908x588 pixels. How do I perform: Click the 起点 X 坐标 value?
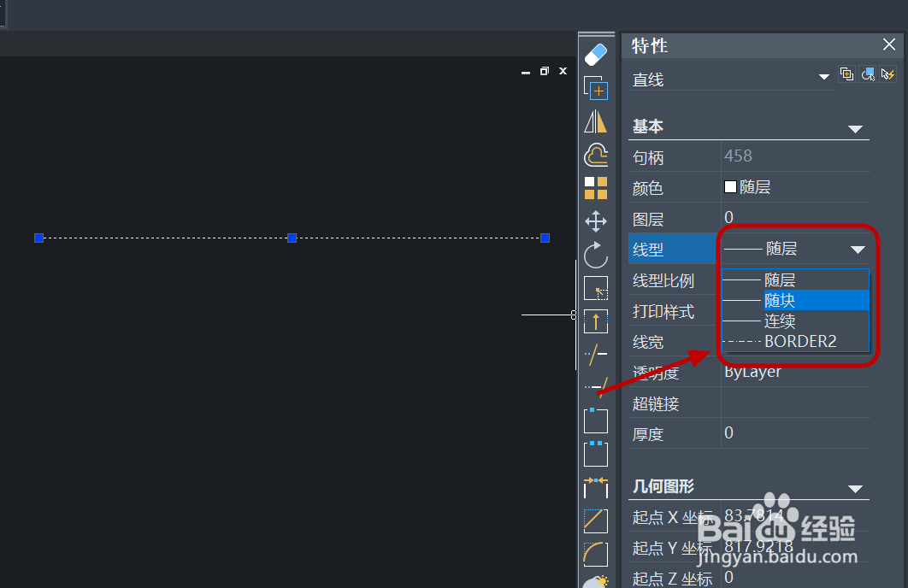753,514
